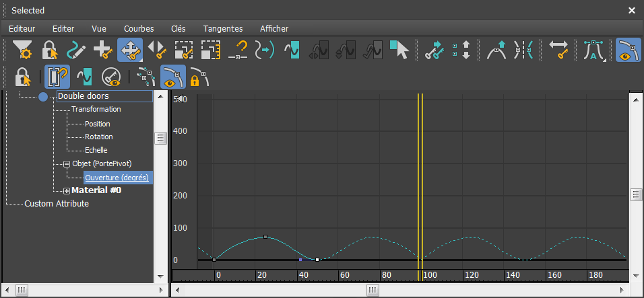Open the Vue menu
Image resolution: width=644 pixels, height=298 pixels.
(99, 29)
